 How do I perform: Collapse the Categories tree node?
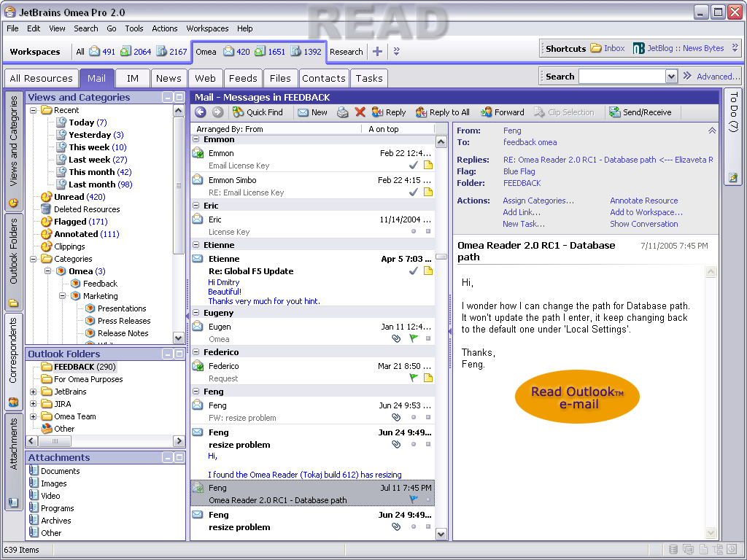(34, 259)
